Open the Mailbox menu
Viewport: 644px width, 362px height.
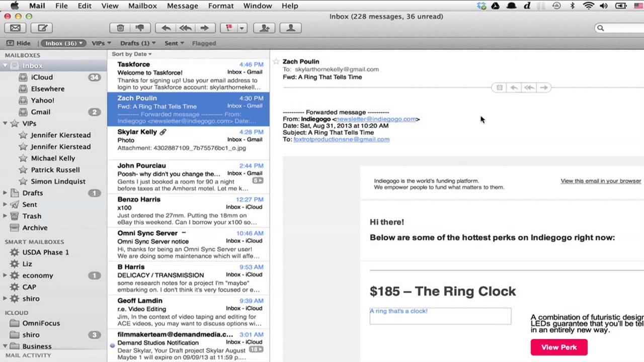click(x=142, y=6)
